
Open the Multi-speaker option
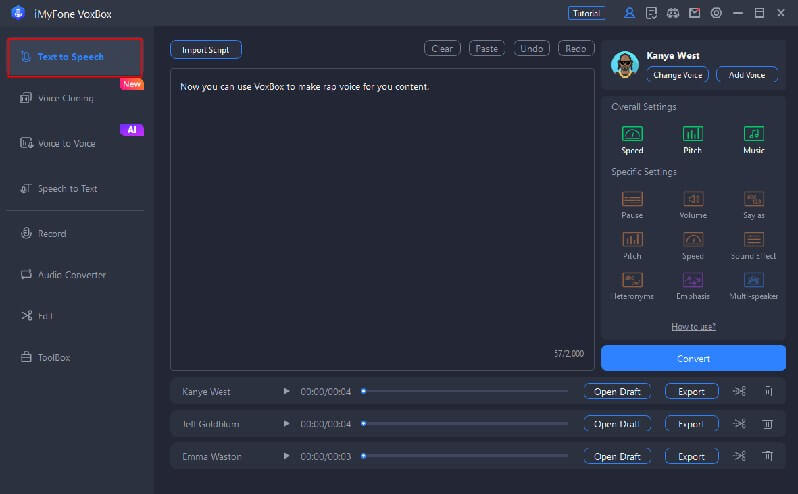point(754,285)
